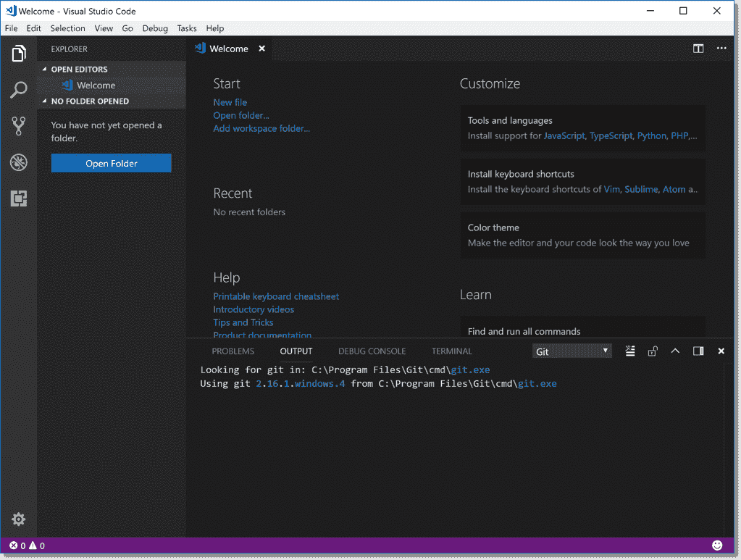The height and width of the screenshot is (560, 741).
Task: Open the View menu
Action: [104, 28]
